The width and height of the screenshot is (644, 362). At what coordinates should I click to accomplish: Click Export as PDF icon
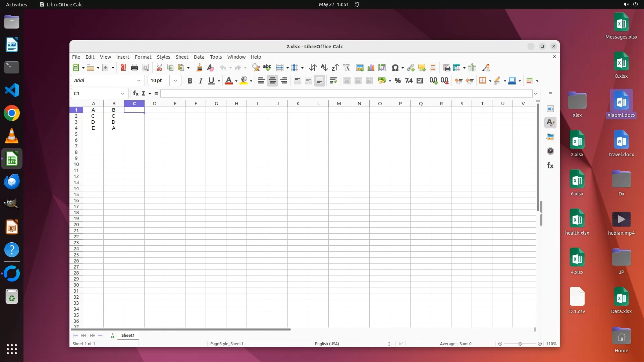click(x=123, y=68)
